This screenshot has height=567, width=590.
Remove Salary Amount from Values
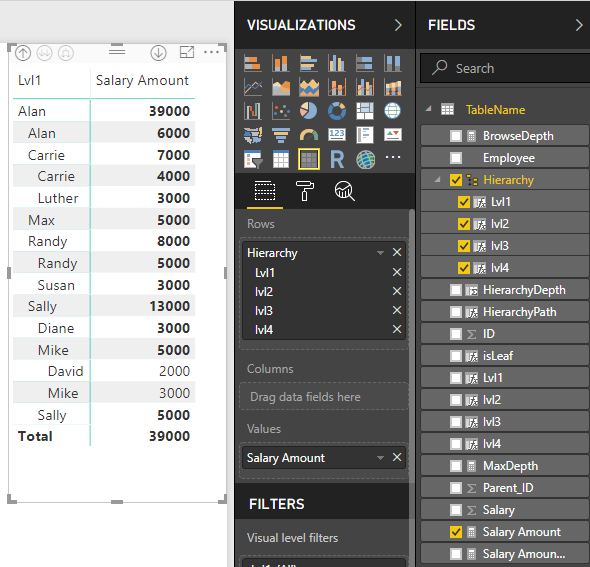click(x=397, y=457)
